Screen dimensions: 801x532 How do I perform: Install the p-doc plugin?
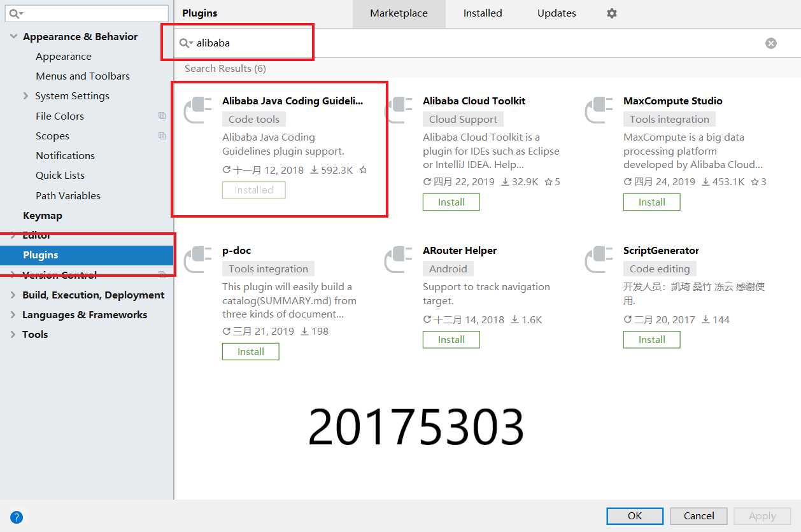[251, 352]
